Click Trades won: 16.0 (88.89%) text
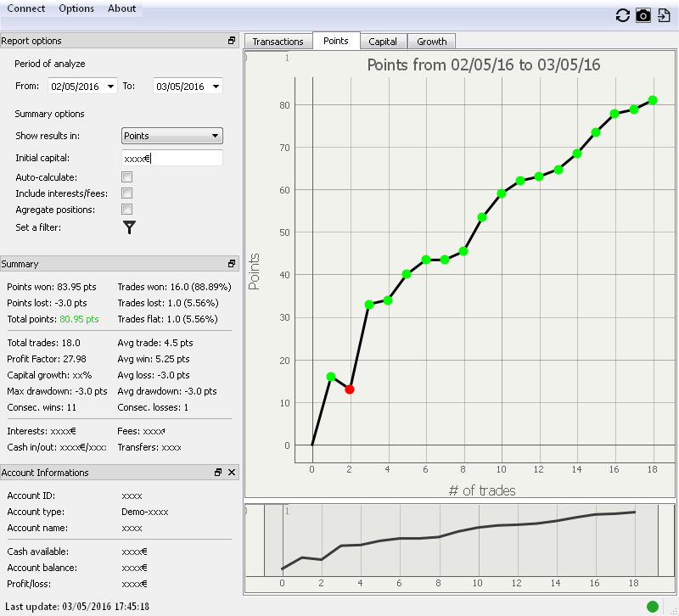This screenshot has height=616, width=679. (175, 287)
